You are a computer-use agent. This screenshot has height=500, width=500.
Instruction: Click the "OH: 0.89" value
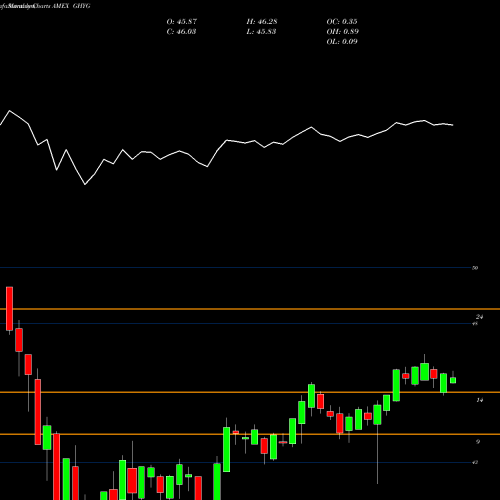tap(342, 32)
